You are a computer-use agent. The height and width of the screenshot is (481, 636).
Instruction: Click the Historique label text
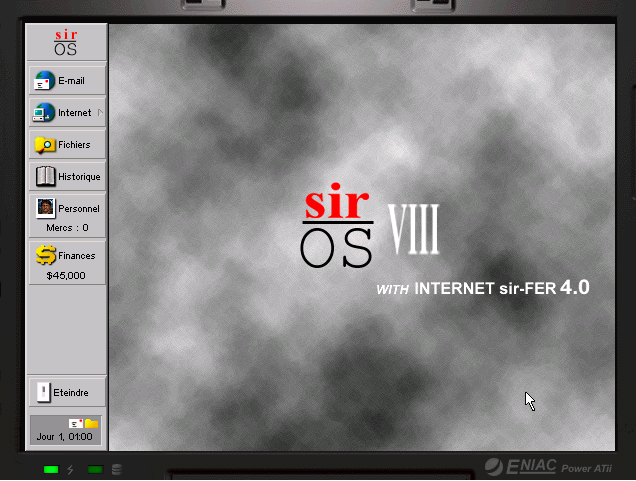pos(79,177)
